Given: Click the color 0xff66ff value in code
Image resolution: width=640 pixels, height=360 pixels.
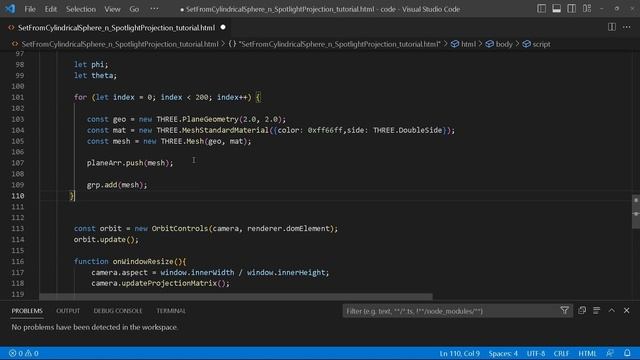Looking at the screenshot, I should tap(325, 130).
